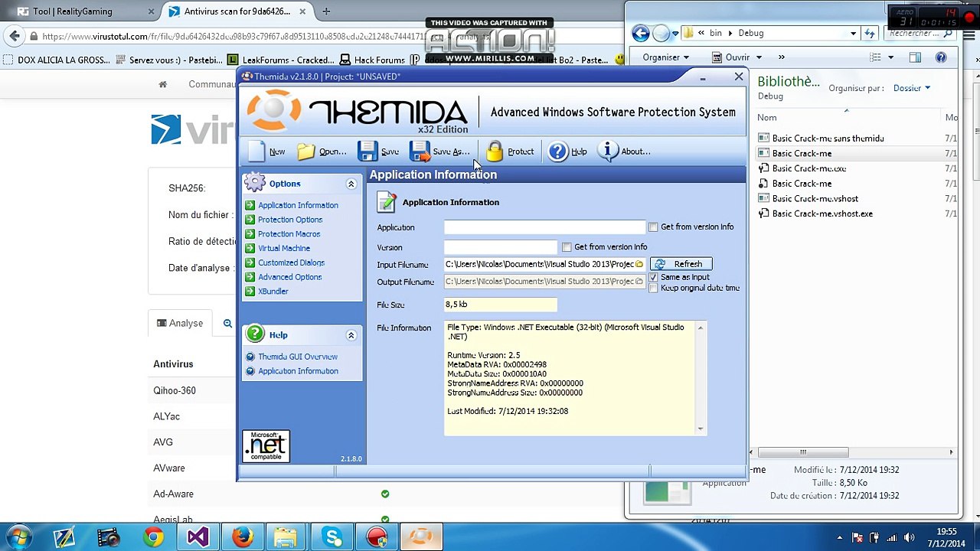The height and width of the screenshot is (551, 980).
Task: Click the Help panel question mark icon
Action: point(254,334)
